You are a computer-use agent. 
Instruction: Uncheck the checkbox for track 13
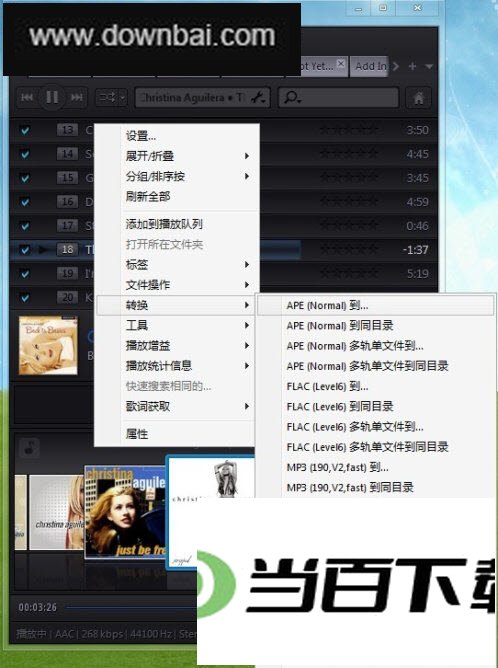25,130
